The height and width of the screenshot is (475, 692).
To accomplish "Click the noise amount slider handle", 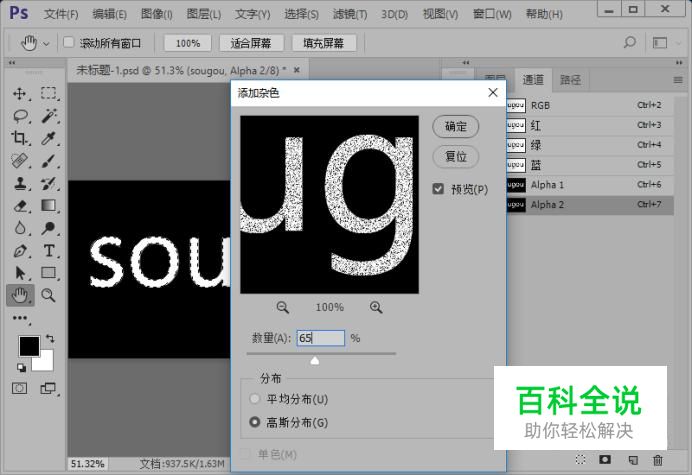I will 315,361.
